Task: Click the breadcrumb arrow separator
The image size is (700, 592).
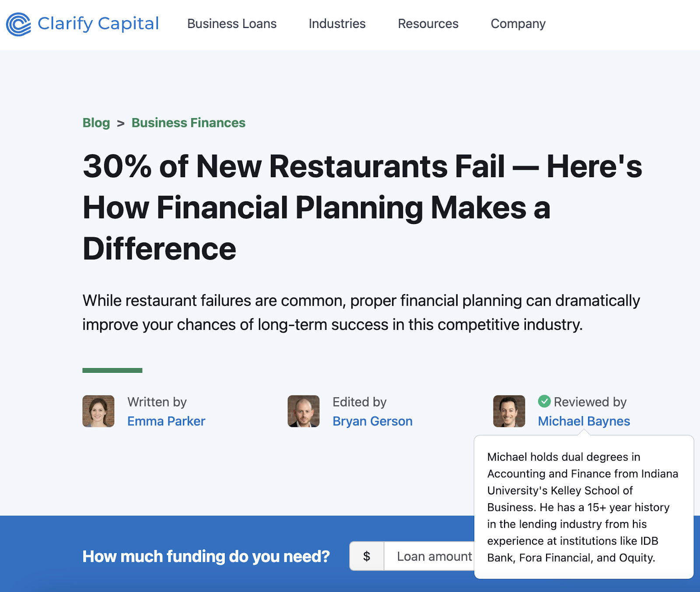Action: (x=121, y=123)
